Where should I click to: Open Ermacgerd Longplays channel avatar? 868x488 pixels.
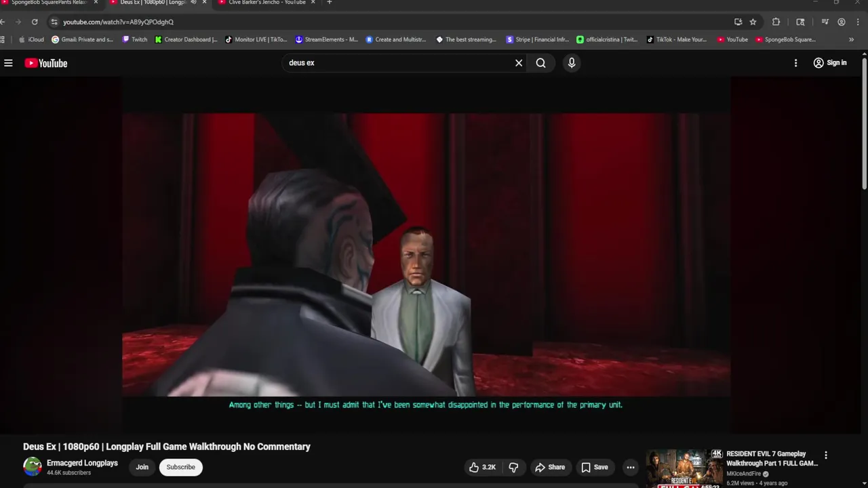coord(33,467)
